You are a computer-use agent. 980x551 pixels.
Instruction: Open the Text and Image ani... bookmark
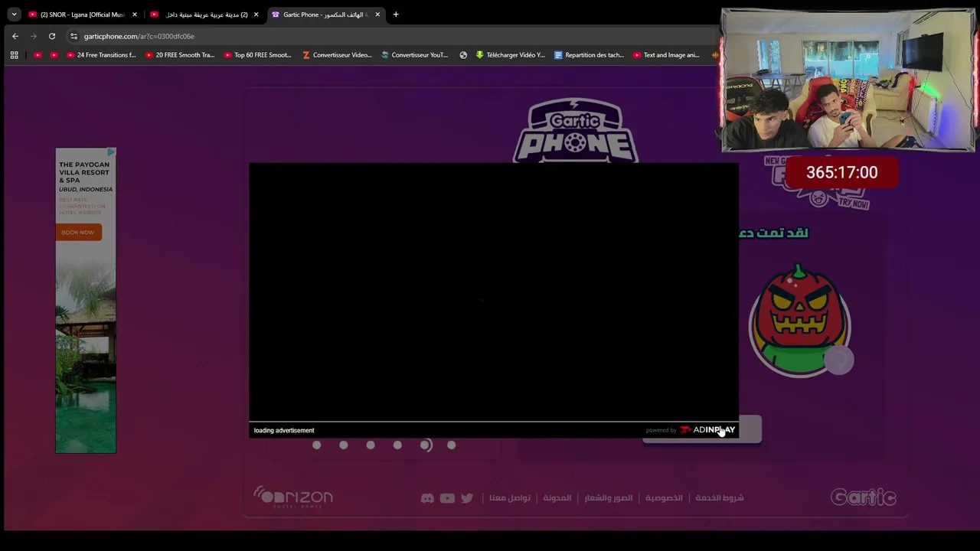[x=666, y=55]
